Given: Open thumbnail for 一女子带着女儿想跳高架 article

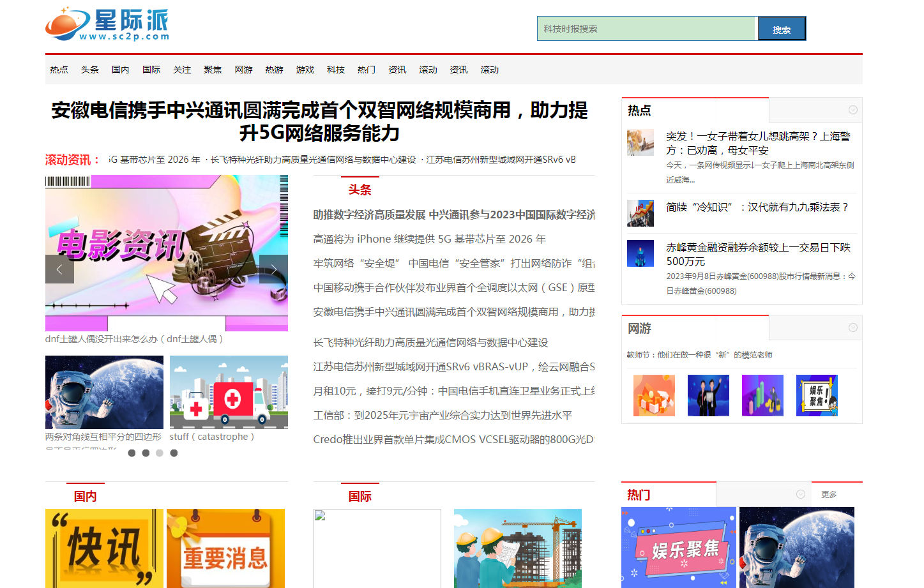Looking at the screenshot, I should (640, 142).
